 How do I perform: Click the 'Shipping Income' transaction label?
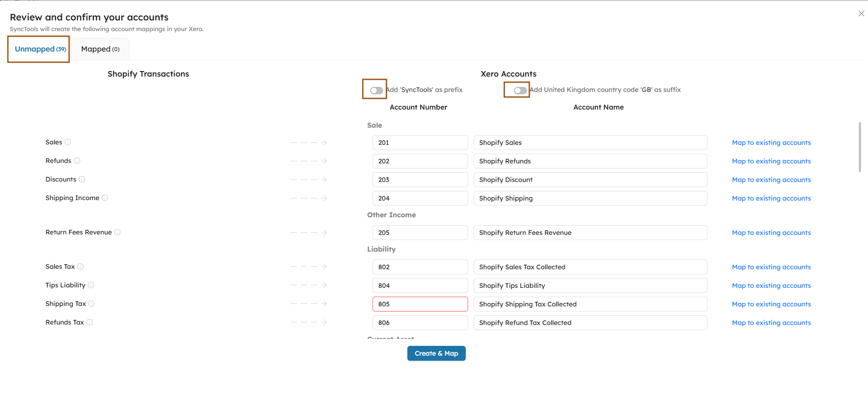72,198
